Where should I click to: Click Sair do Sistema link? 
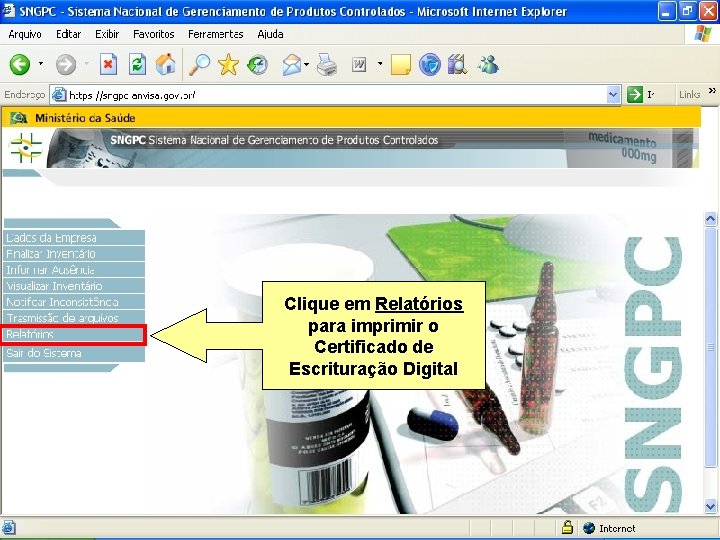[x=74, y=353]
